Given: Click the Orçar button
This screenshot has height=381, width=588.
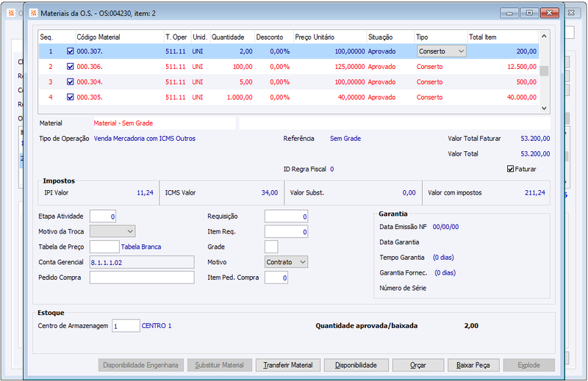Looking at the screenshot, I should click(x=418, y=366).
